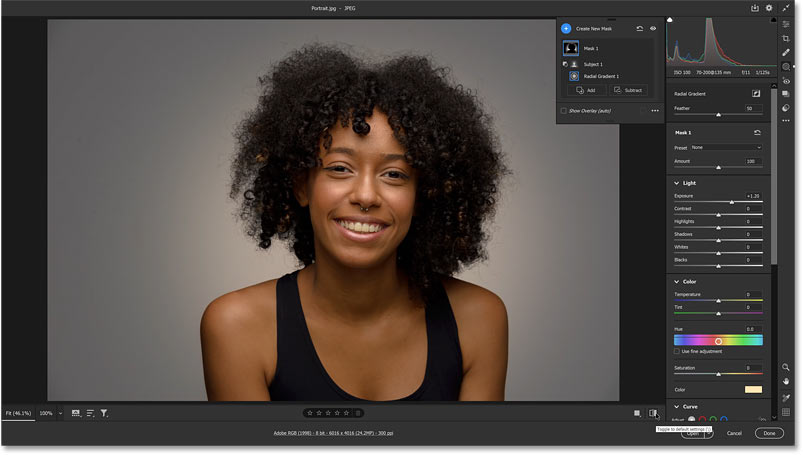Toggle shadow clipping warning in histogram
The width and height of the screenshot is (803, 455).
[670, 20]
